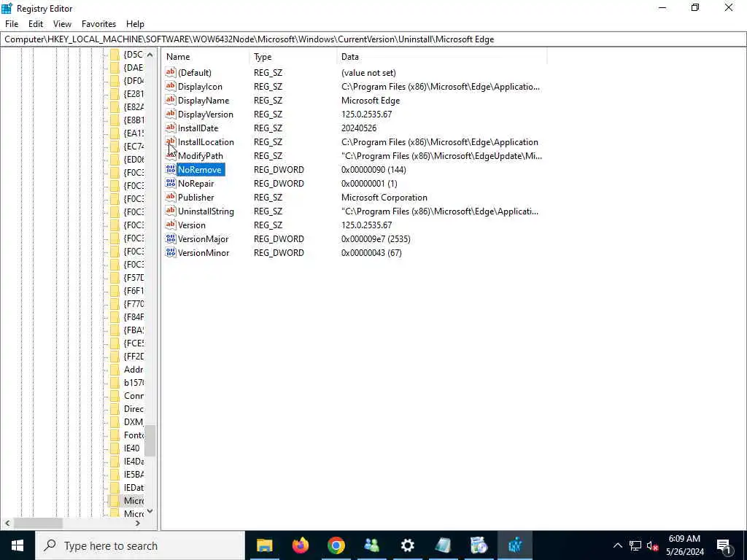
Task: Open the Settings gear taskbar icon
Action: tap(407, 545)
